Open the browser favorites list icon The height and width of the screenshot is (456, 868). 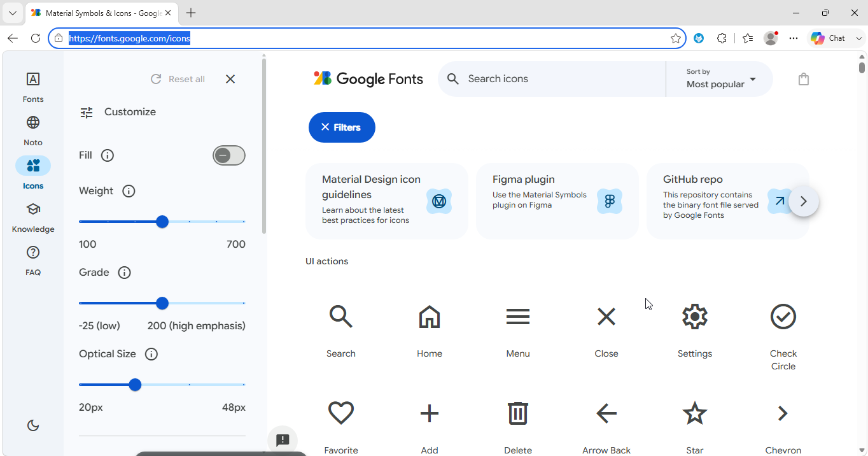coord(748,38)
